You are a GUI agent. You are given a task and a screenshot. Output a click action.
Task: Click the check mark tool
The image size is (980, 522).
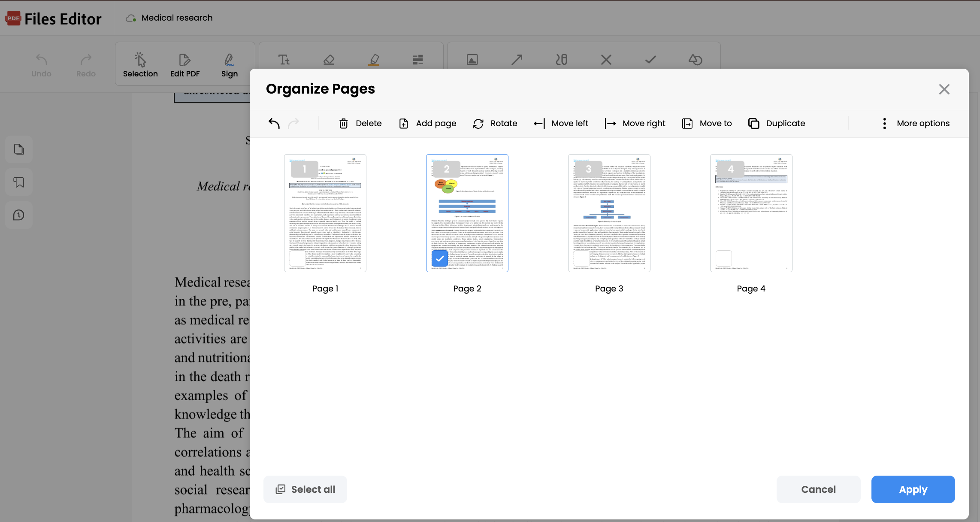[651, 60]
